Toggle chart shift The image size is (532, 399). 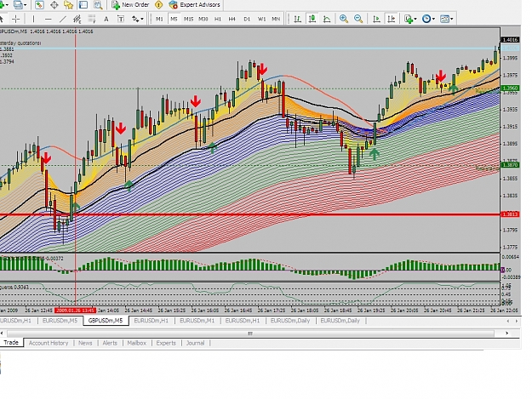tap(391, 19)
